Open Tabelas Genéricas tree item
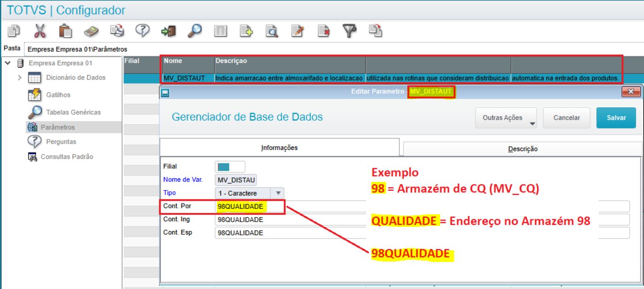Image resolution: width=644 pixels, height=289 pixels. 73,112
